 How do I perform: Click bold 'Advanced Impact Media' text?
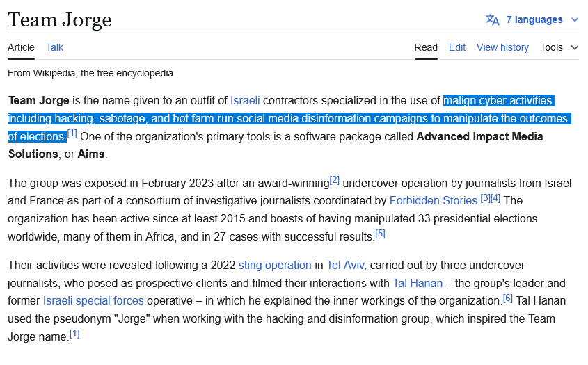[x=479, y=136]
